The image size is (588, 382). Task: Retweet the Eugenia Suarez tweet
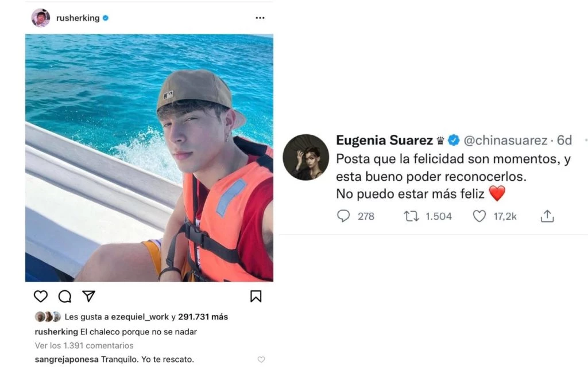pyautogui.click(x=411, y=216)
